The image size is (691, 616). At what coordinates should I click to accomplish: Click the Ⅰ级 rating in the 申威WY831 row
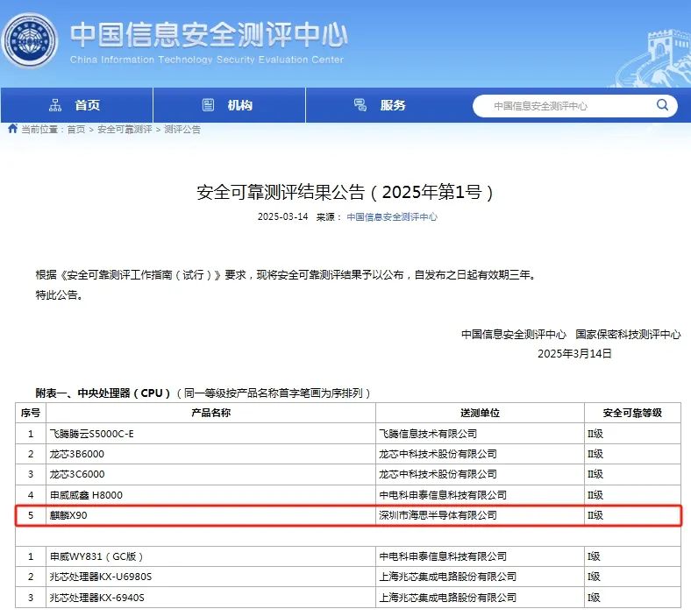click(x=632, y=556)
